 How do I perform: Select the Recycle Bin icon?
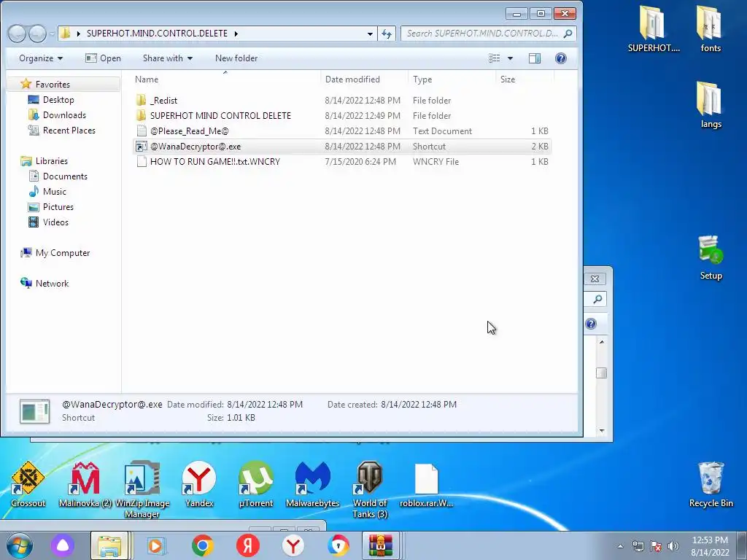(x=711, y=485)
